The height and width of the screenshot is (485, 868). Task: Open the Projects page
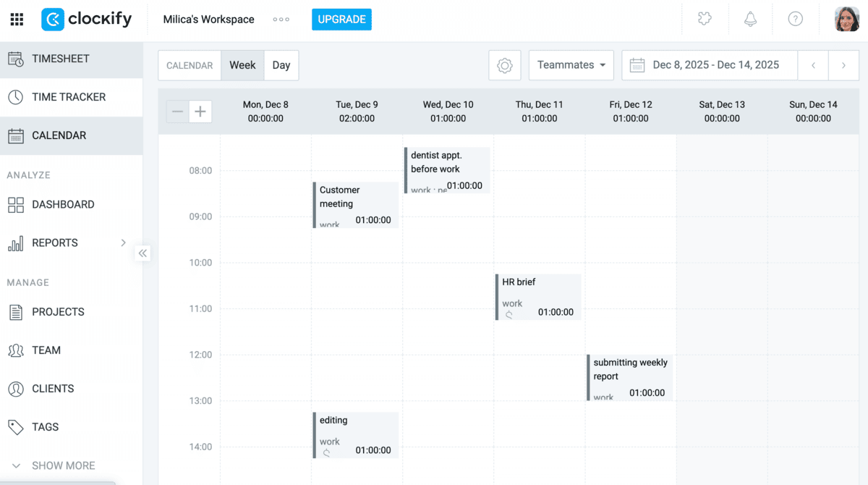point(59,312)
